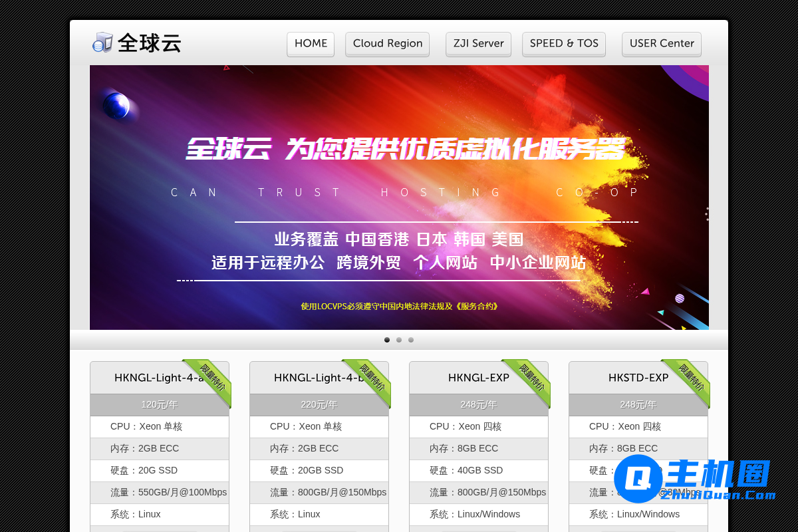Click 系统：Linux/Windows in HKSTD-EXP
798x532 pixels.
(638, 514)
